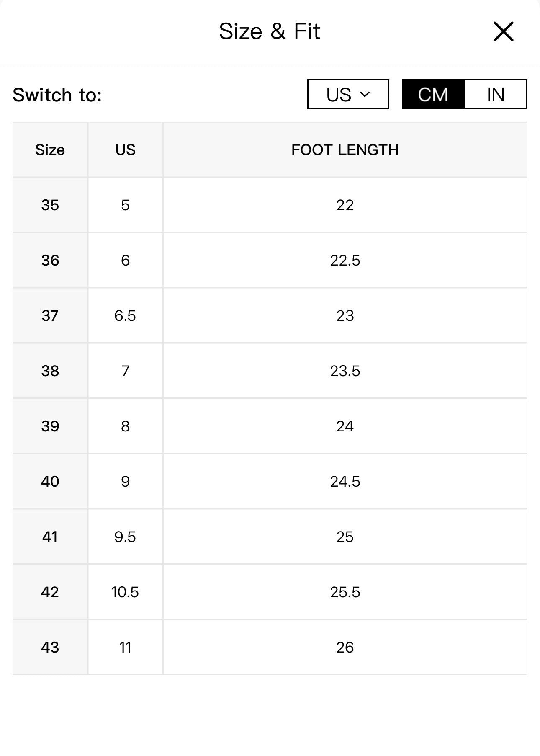The height and width of the screenshot is (756, 540).
Task: Click the Size column header
Action: pos(50,150)
